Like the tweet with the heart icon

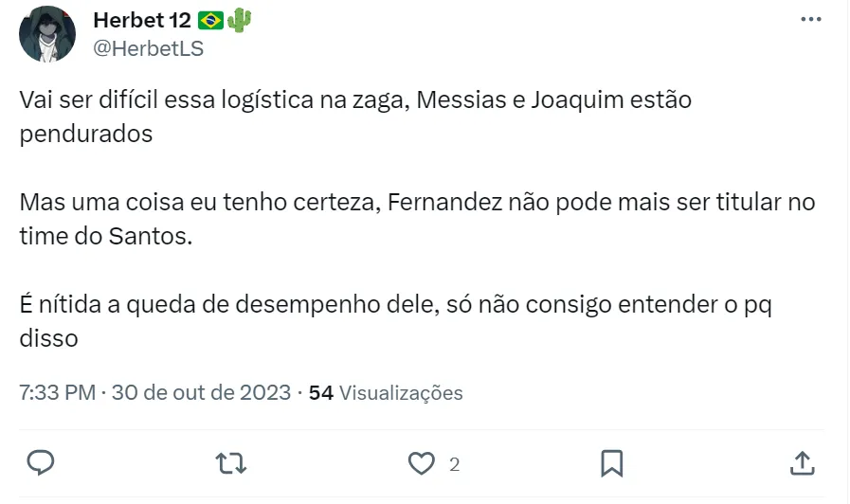coord(420,463)
